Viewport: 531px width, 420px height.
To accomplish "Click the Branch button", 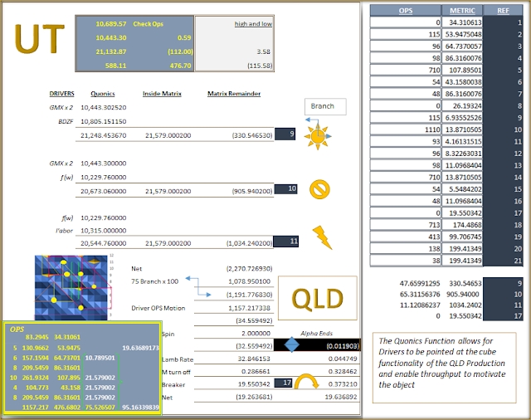I will pyautogui.click(x=325, y=107).
